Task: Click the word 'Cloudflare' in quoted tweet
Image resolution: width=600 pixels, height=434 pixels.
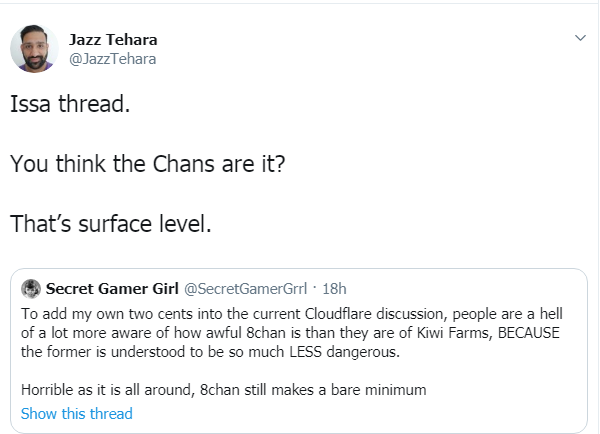Action: [338, 314]
